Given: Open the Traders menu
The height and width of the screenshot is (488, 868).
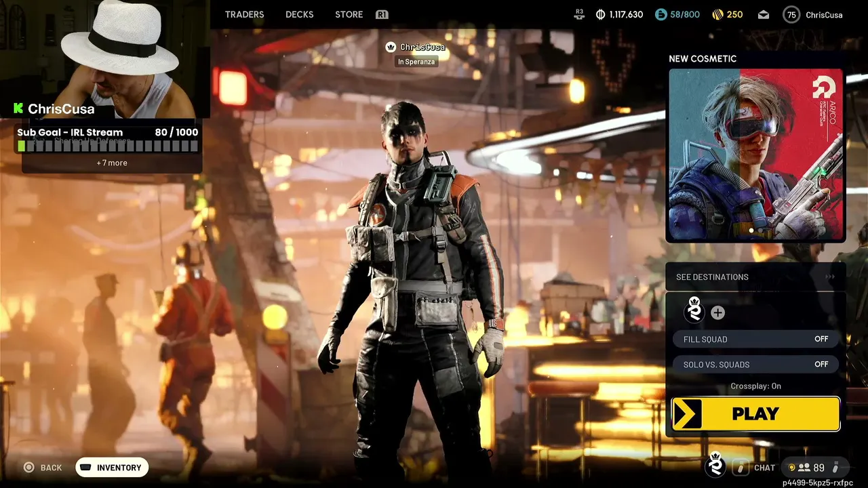Looking at the screenshot, I should 244,14.
